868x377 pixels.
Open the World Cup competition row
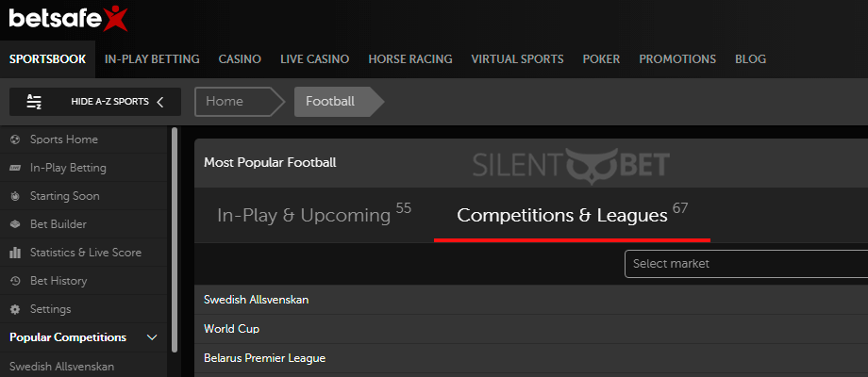click(531, 329)
